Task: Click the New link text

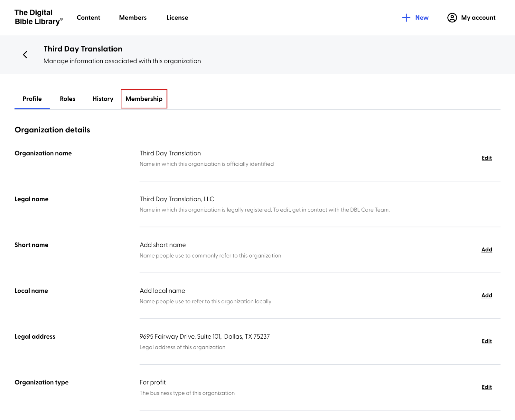Action: pos(422,18)
